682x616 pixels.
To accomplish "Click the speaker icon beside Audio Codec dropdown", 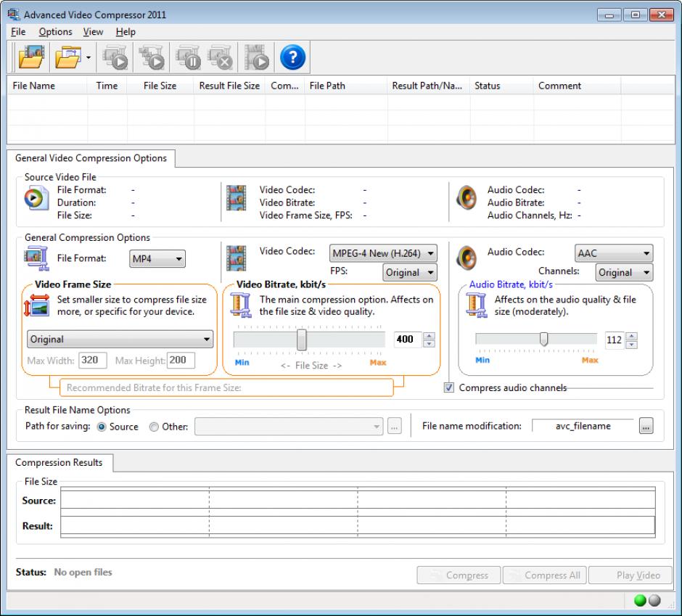I will coord(467,258).
